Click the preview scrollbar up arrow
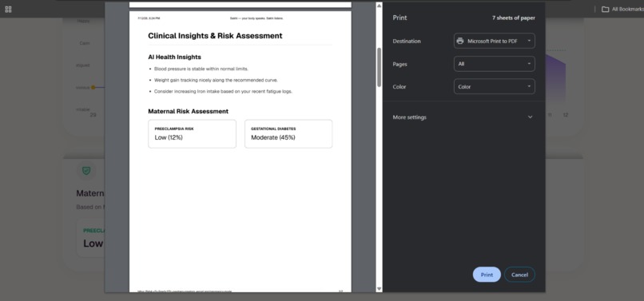 (379, 6)
